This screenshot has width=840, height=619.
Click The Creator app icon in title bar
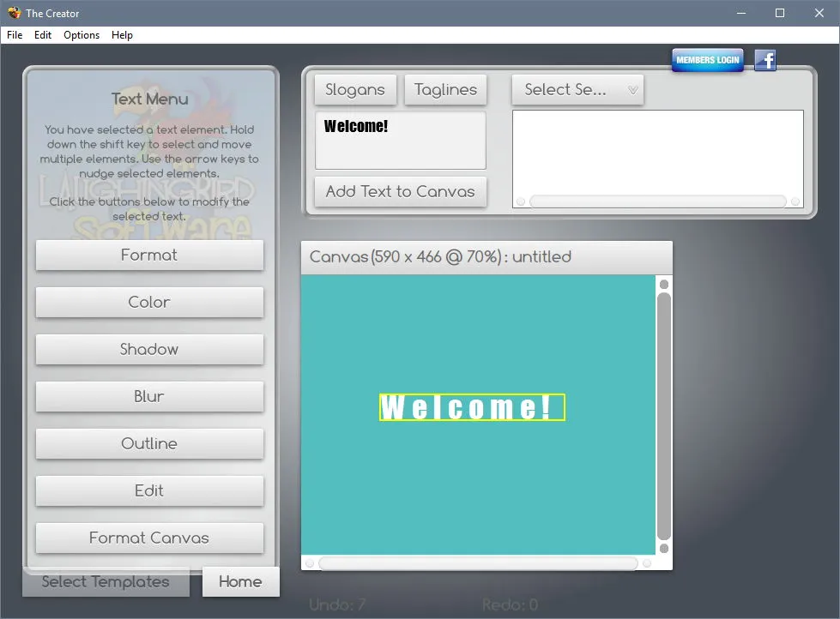coord(14,13)
